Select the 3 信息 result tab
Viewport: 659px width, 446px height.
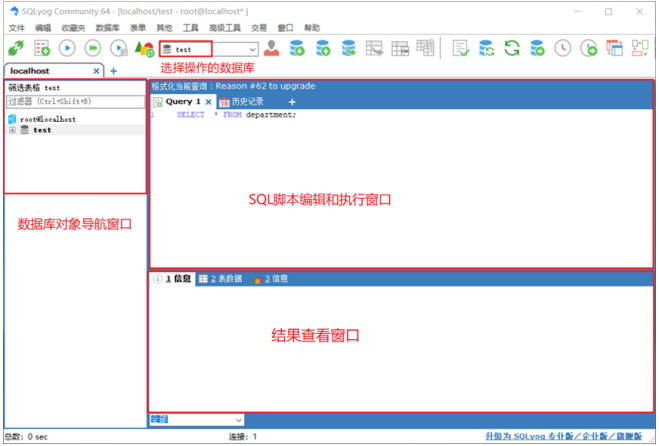click(271, 279)
